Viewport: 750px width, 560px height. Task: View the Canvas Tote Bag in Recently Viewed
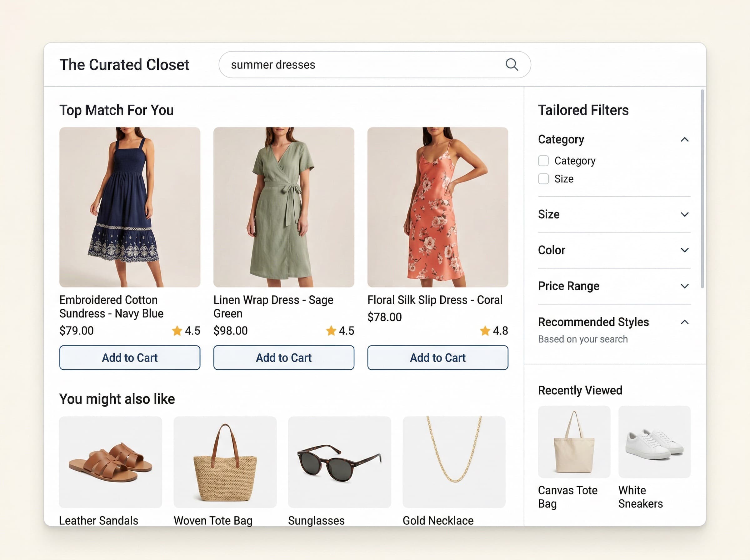[574, 442]
